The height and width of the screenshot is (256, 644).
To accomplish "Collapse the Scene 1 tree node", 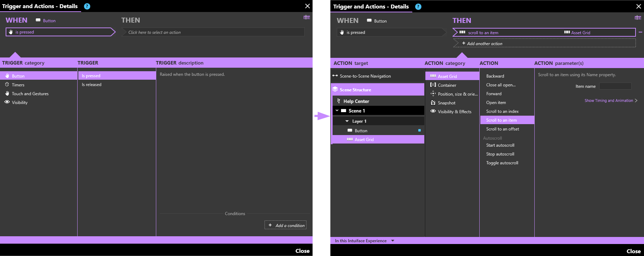I will 337,111.
